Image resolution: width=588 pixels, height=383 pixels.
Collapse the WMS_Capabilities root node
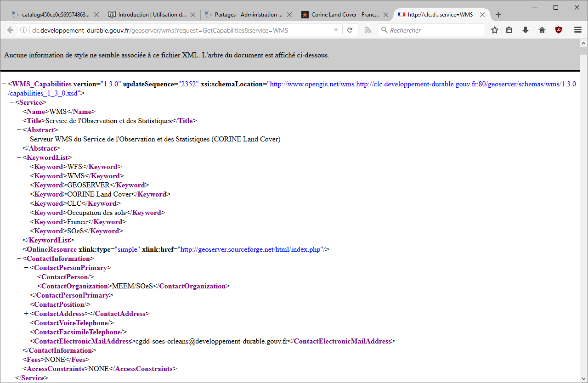pyautogui.click(x=4, y=84)
